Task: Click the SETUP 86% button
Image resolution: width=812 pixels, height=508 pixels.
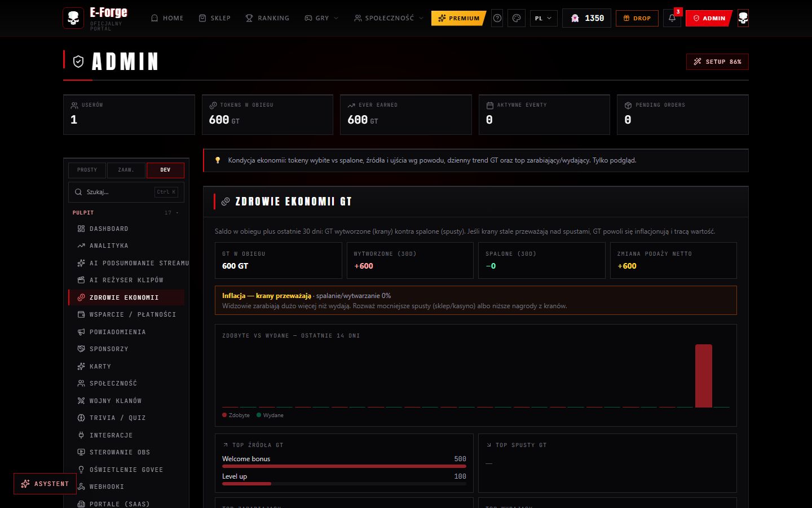Action: (x=717, y=62)
